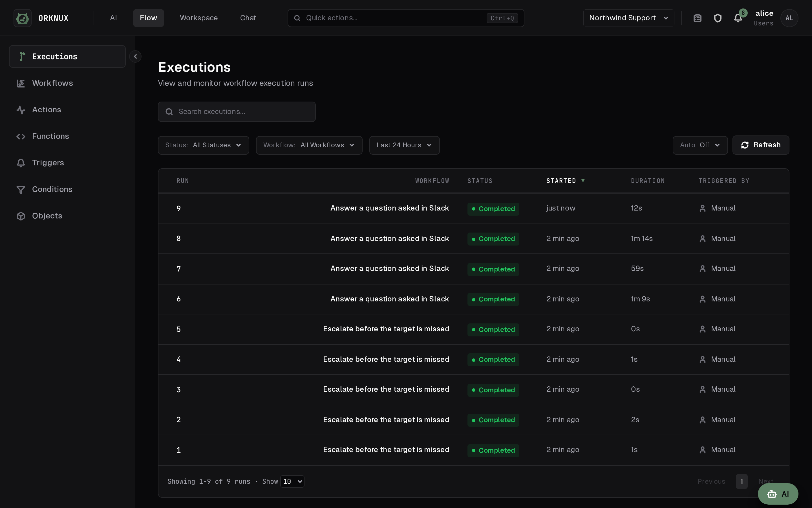This screenshot has width=812, height=508.
Task: Open the calendar list icon in header
Action: 697,18
